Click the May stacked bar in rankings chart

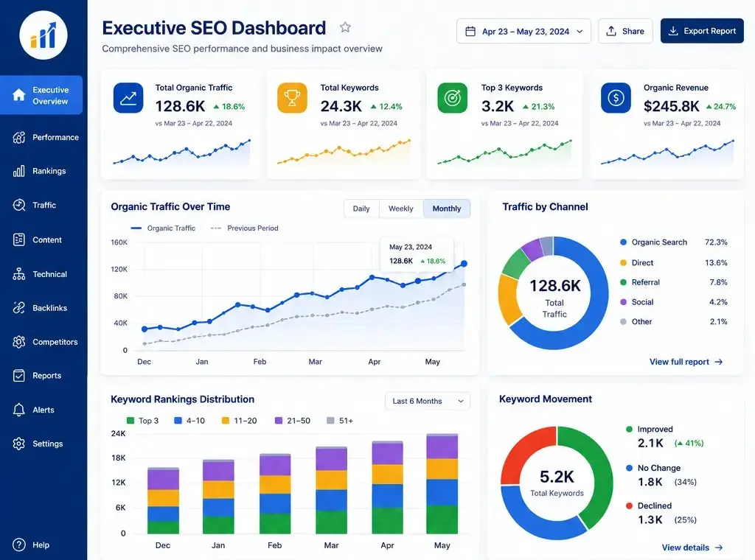click(x=442, y=483)
